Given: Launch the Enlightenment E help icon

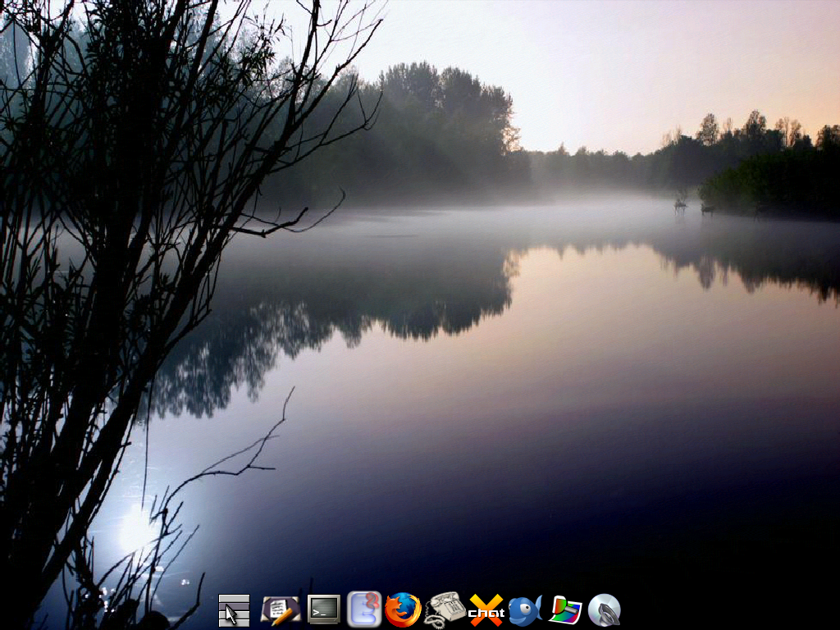Looking at the screenshot, I should (x=364, y=609).
